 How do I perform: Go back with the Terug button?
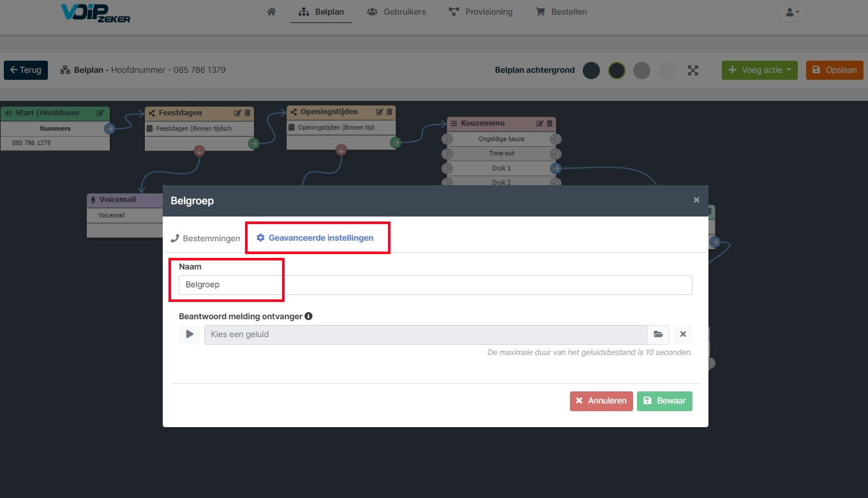click(26, 70)
